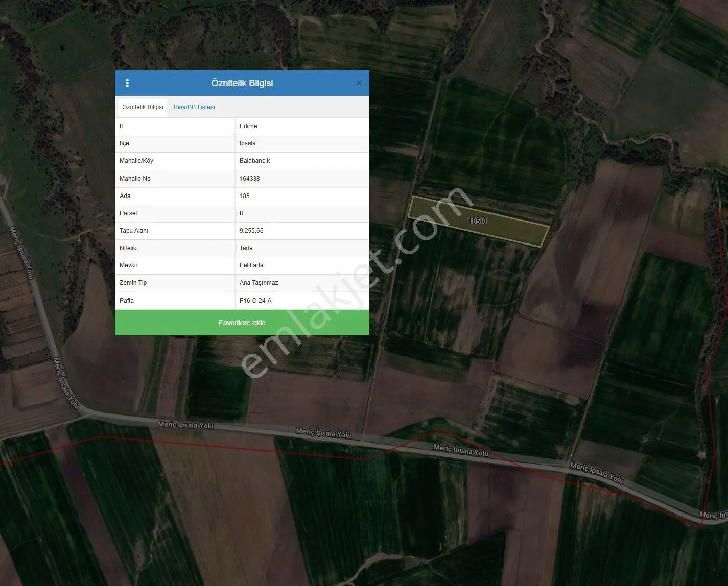Click the Pafta row label
Viewport: 728px width, 586px height.
tap(127, 301)
